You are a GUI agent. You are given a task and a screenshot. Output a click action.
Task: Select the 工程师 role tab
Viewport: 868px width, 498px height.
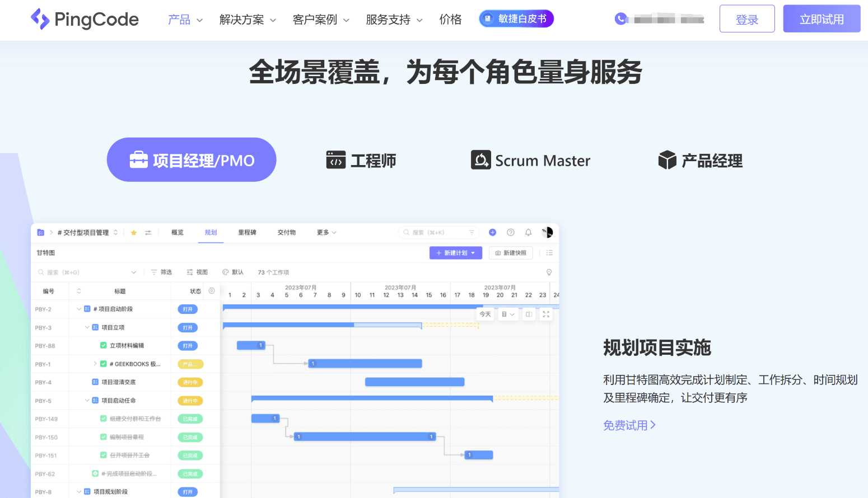[x=361, y=161]
